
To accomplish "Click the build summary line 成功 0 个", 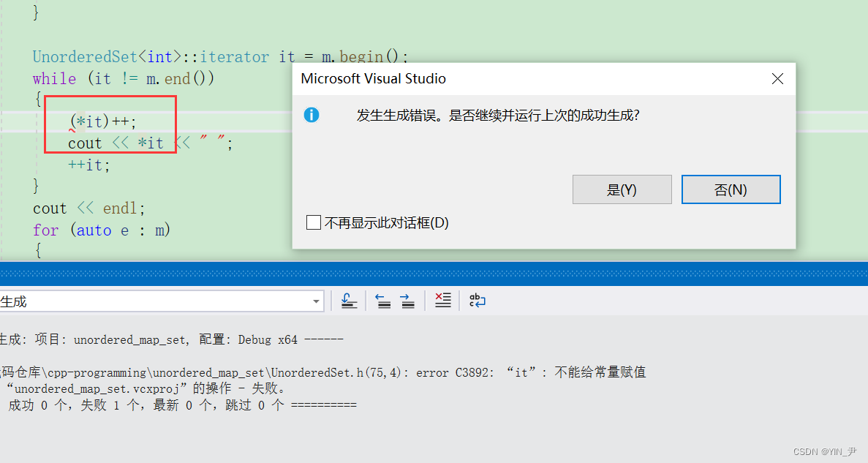I will 182,404.
